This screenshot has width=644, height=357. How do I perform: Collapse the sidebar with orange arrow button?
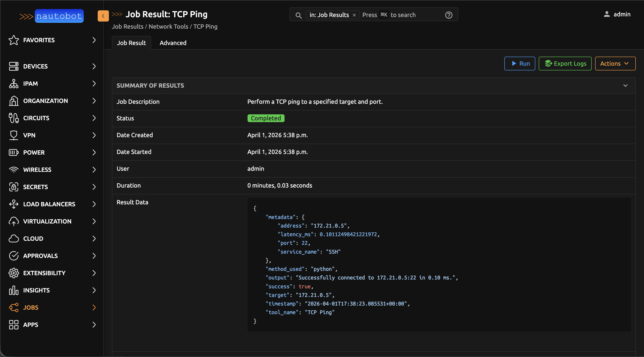pyautogui.click(x=103, y=16)
